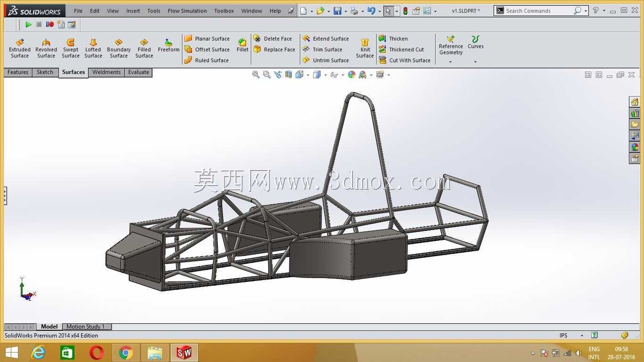Open the File menu

[78, 11]
